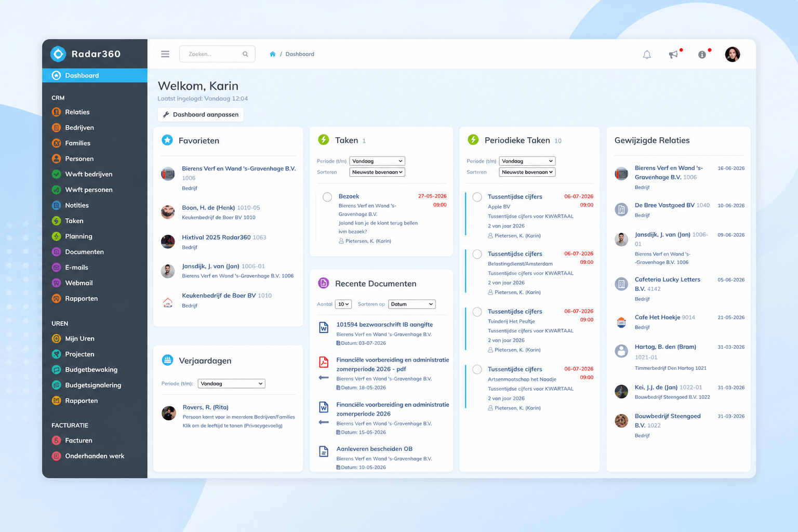
Task: Open Sorteren op Datum dropdown
Action: (x=412, y=304)
